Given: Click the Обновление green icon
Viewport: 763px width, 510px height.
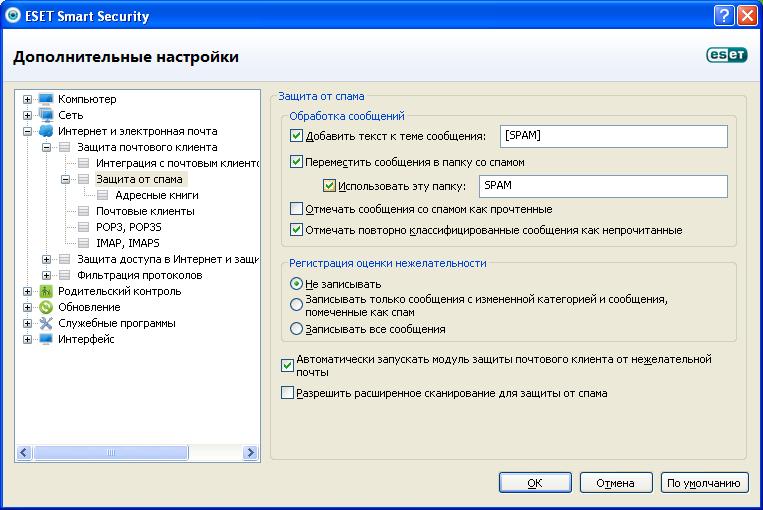Looking at the screenshot, I should coord(46,308).
